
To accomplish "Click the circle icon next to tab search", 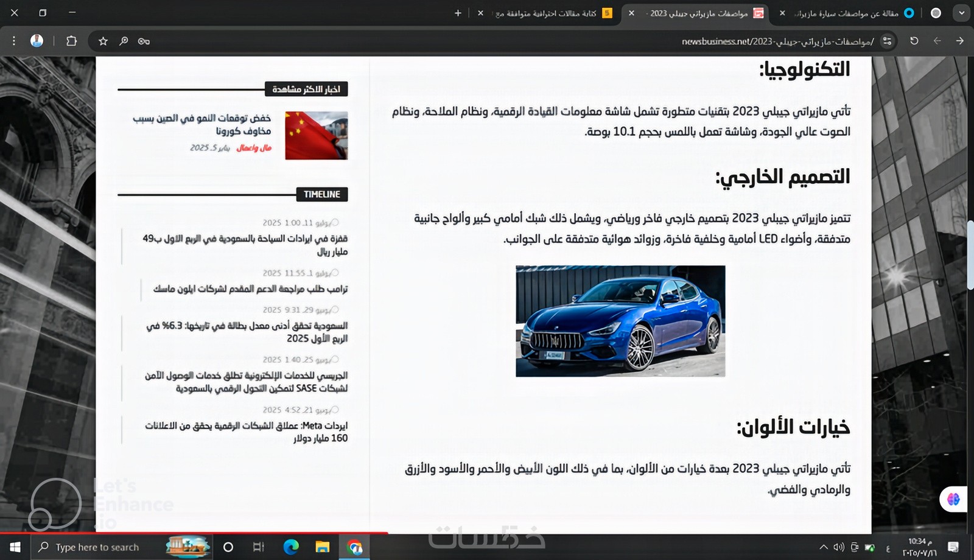I will [936, 13].
